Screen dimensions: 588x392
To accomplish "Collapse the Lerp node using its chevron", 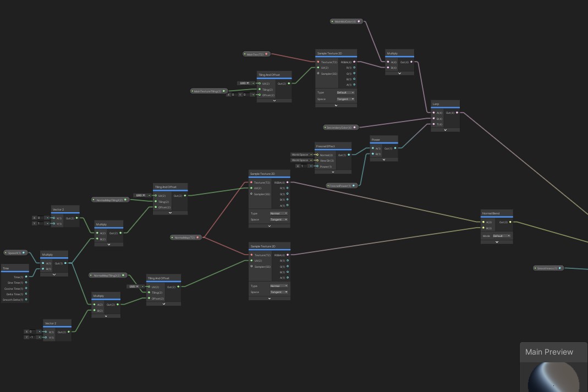I will [x=445, y=130].
